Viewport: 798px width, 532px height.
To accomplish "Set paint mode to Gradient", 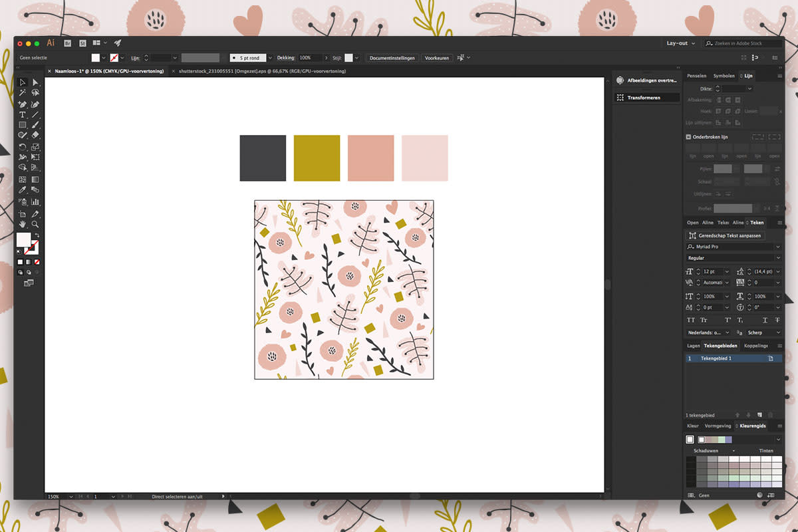I will (29, 262).
